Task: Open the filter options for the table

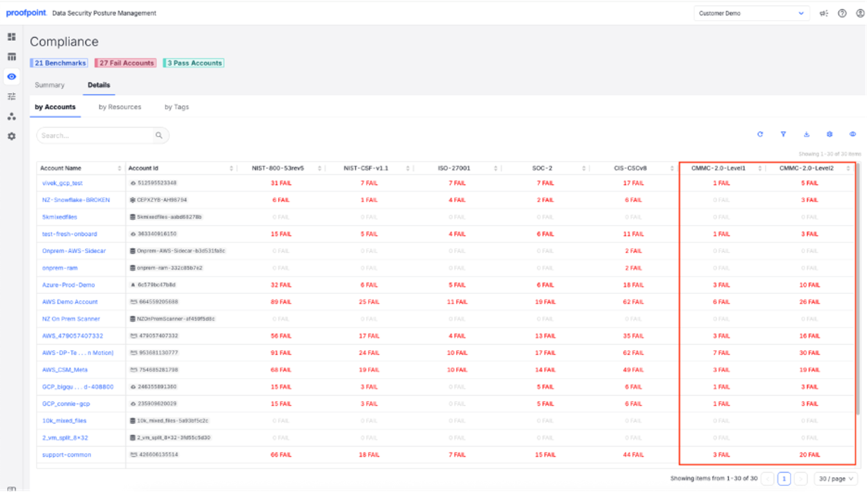Action: pos(783,133)
